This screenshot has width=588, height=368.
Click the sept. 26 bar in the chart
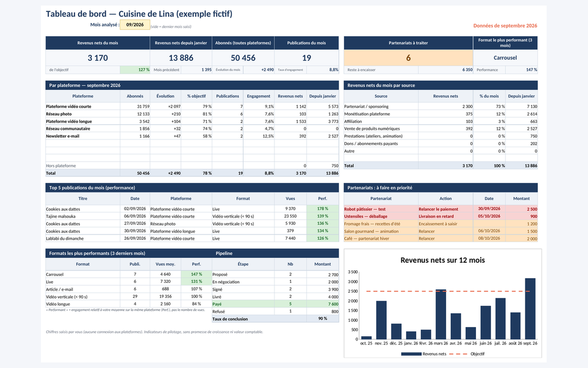(530, 309)
